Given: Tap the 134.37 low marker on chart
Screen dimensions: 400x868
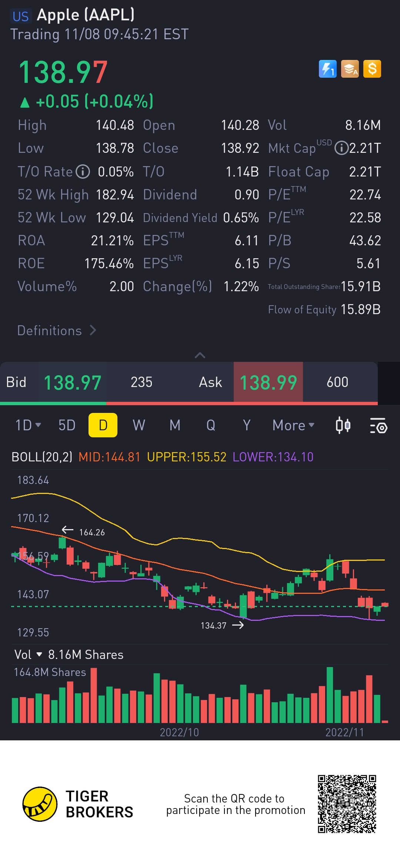Looking at the screenshot, I should pos(222,625).
